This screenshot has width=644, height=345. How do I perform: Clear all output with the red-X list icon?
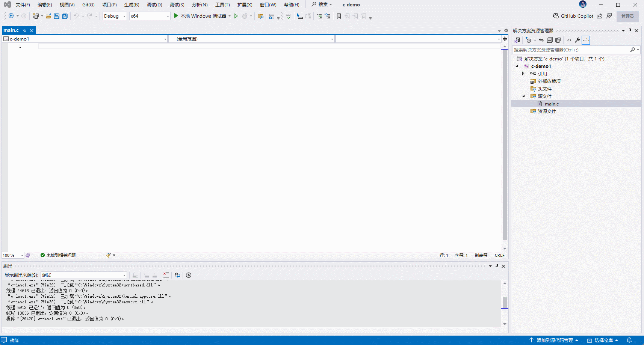[x=166, y=275]
